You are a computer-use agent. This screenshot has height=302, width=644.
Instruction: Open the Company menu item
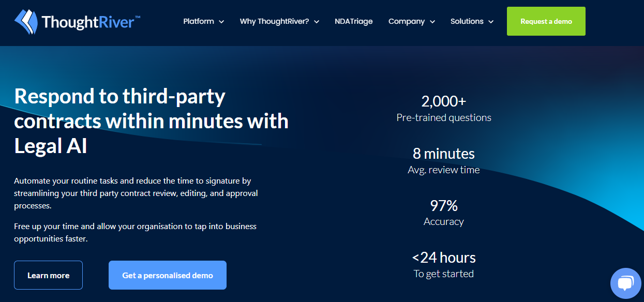407,21
